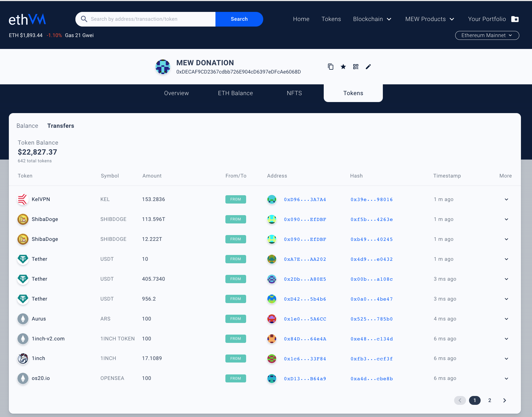The image size is (532, 417).
Task: Go to page 2 of transfers
Action: [x=489, y=400]
